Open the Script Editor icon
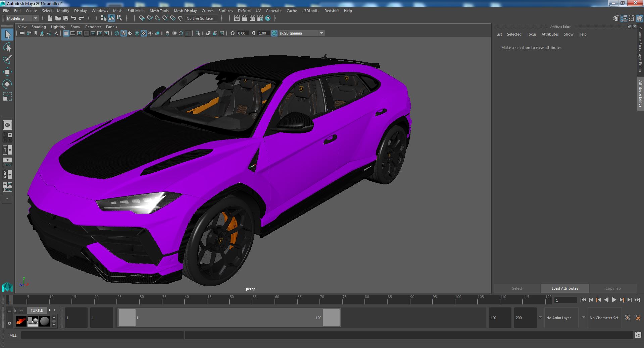This screenshot has height=348, width=644. coord(638,335)
